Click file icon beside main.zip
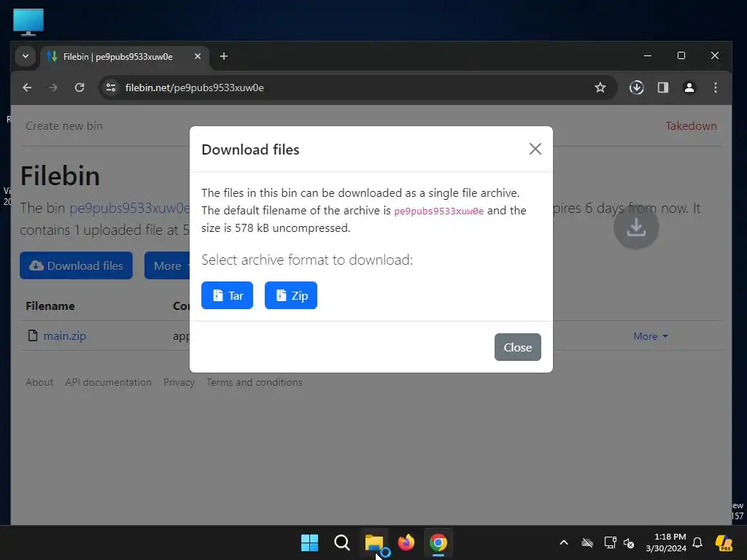 [x=32, y=335]
